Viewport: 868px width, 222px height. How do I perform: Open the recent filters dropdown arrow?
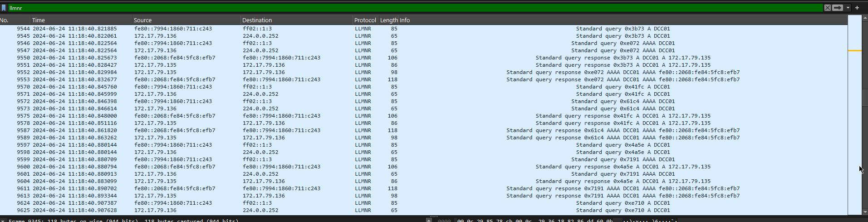(848, 8)
